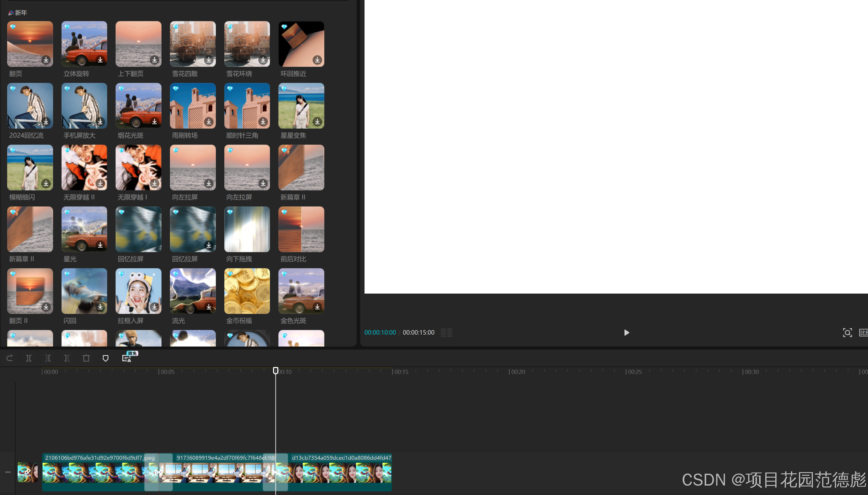Viewport: 868px width, 495px height.
Task: Choose the 前后对比 transition thumbnail
Action: [301, 229]
